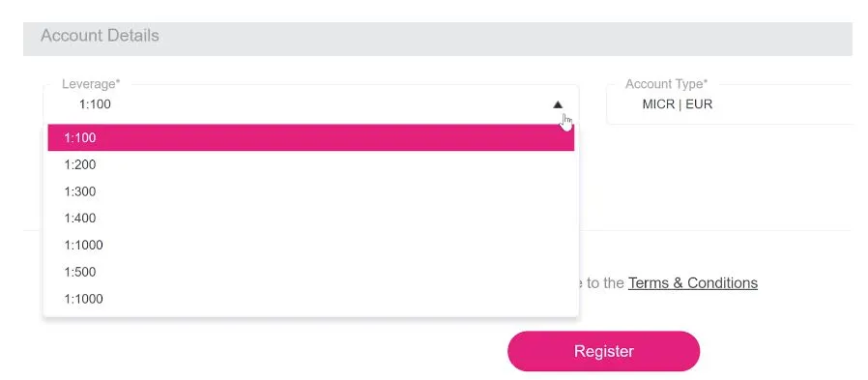This screenshot has height=380, width=868.
Task: Click the pink Register button
Action: point(603,351)
